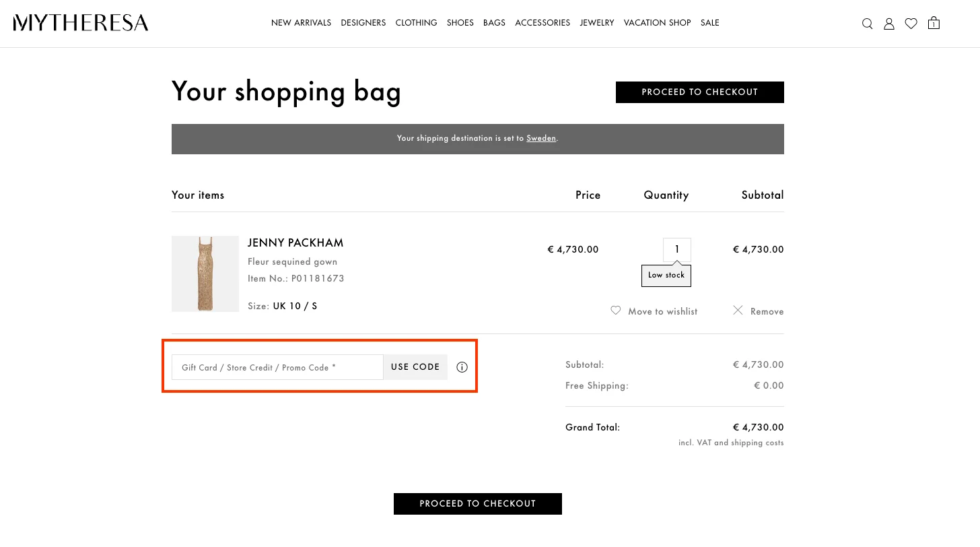Click the Free Shipping € 0.00 value

(x=769, y=386)
